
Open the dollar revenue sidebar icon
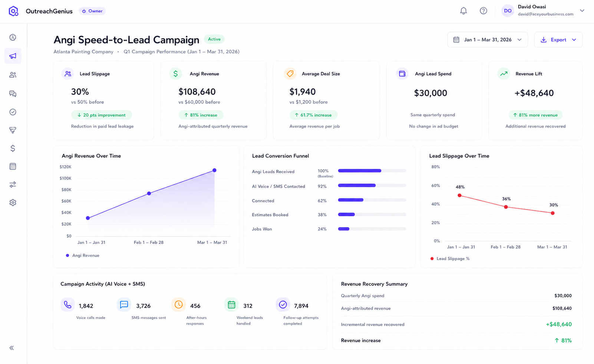[13, 148]
